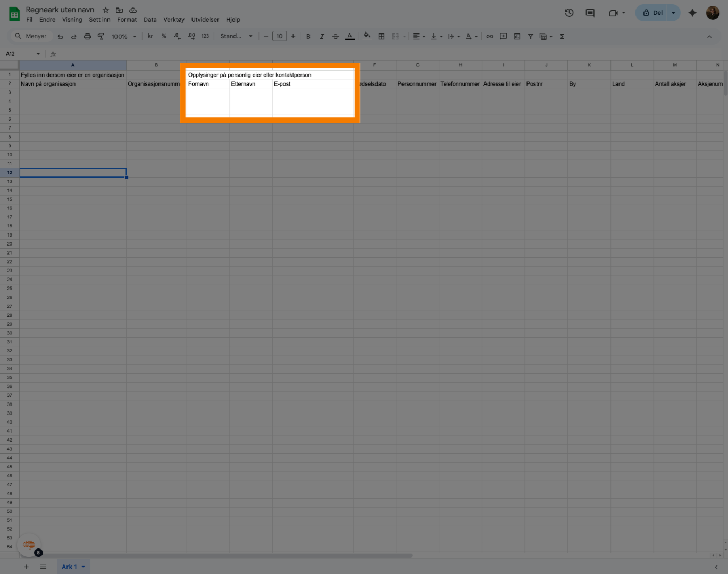Open the comments panel icon

point(590,13)
